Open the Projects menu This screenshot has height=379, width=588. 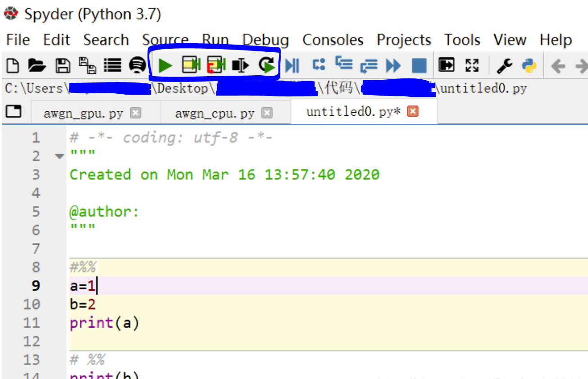pos(404,40)
